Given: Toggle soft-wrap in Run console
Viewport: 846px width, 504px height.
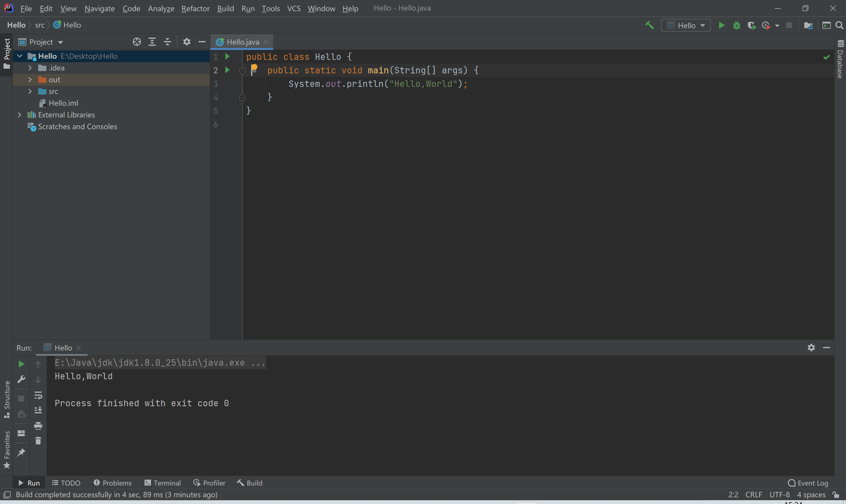Looking at the screenshot, I should click(38, 395).
